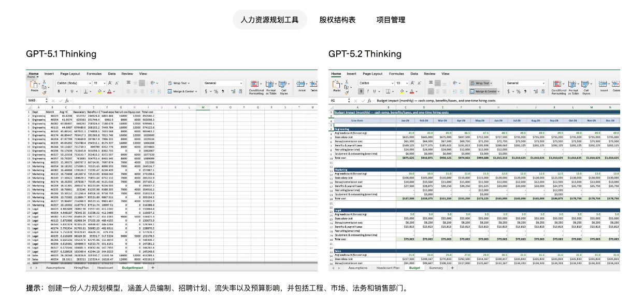Toggle Underline in GPT-5.1 spreadsheet

[72, 91]
